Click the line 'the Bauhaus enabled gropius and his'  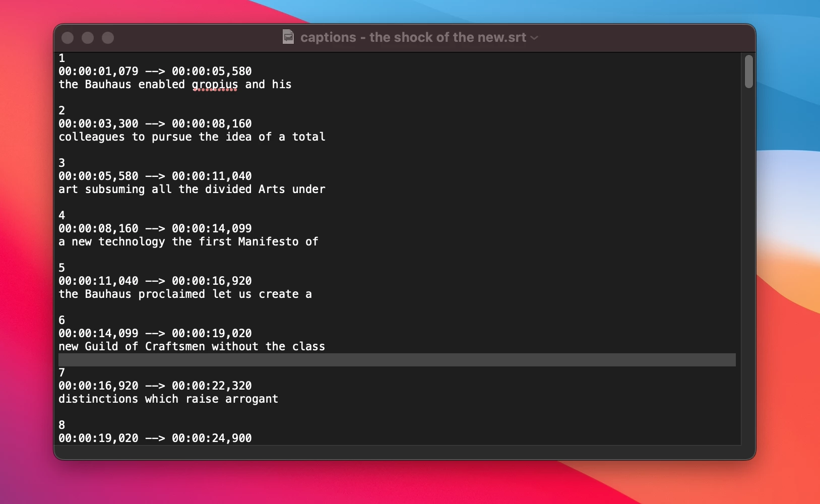tap(175, 85)
